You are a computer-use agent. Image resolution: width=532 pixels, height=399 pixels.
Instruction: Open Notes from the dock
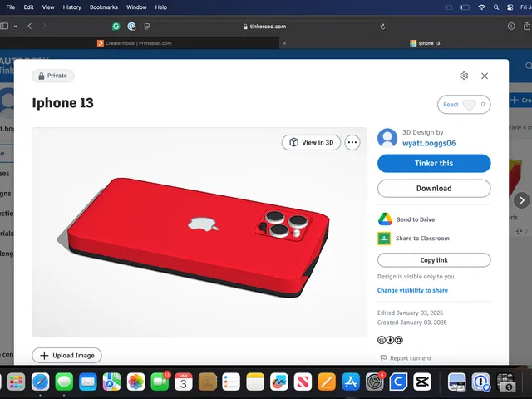[255, 382]
